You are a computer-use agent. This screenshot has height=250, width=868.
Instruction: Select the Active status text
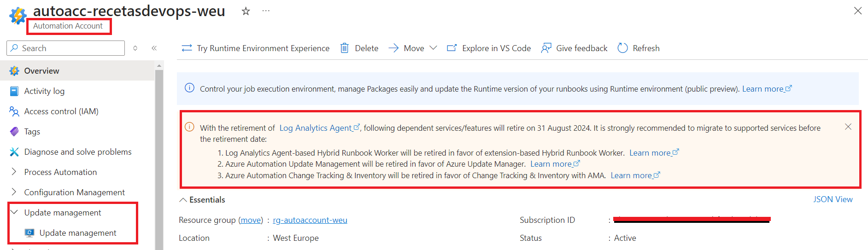pos(625,238)
